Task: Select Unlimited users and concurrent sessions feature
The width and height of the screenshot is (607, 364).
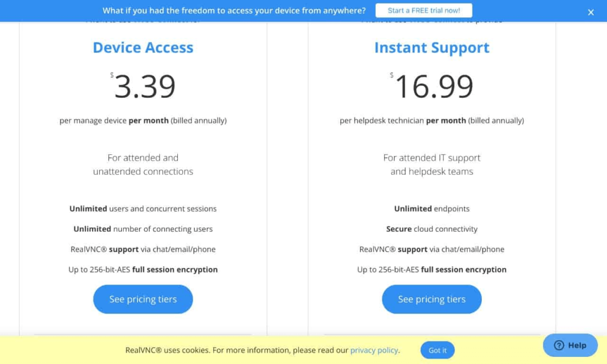Action: [x=143, y=209]
